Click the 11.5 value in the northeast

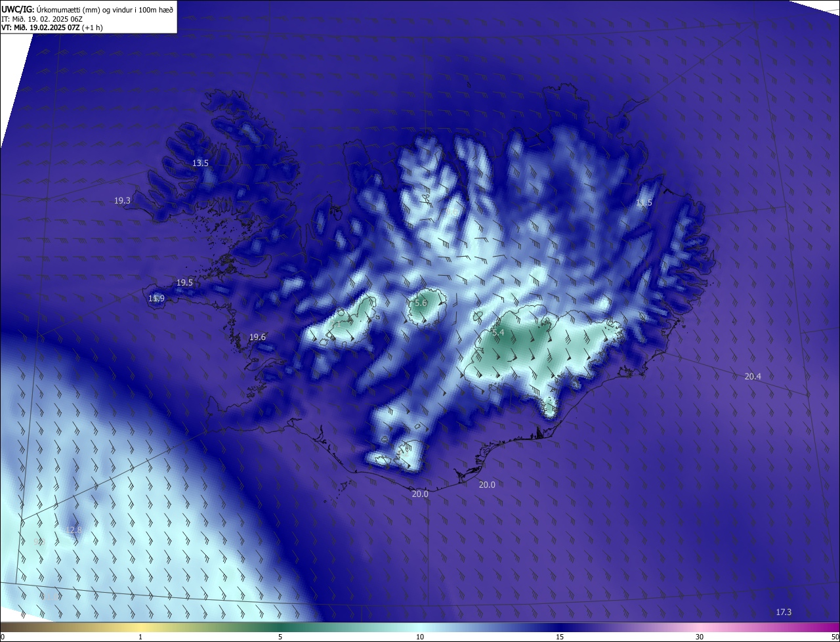click(x=644, y=203)
